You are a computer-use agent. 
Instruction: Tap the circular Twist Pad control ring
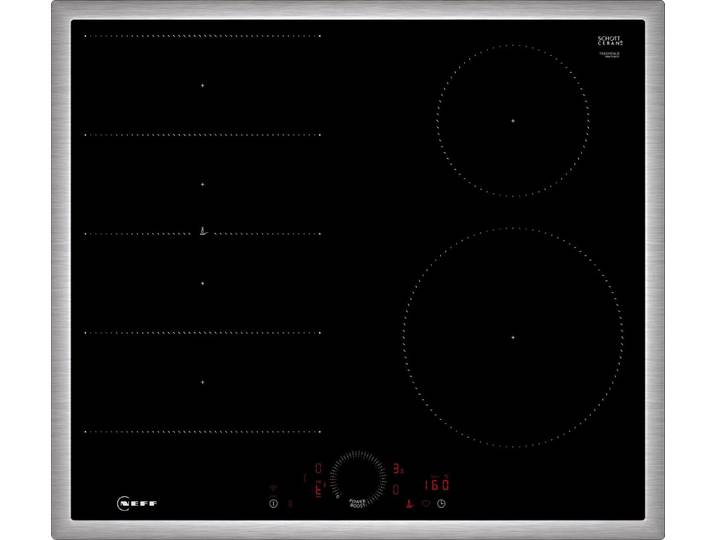click(x=358, y=478)
